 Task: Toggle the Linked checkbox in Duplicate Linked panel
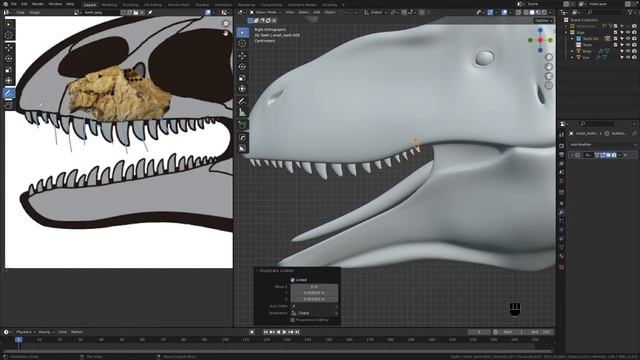coord(292,280)
